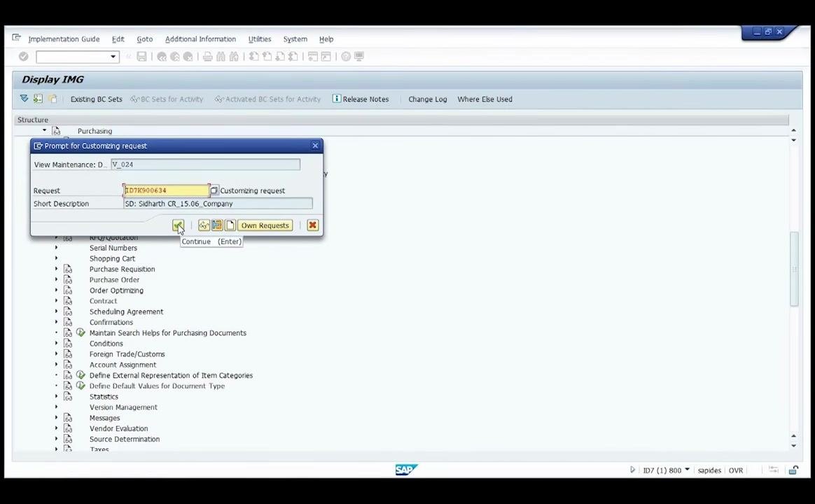Click the Release Notes button label

tap(365, 99)
